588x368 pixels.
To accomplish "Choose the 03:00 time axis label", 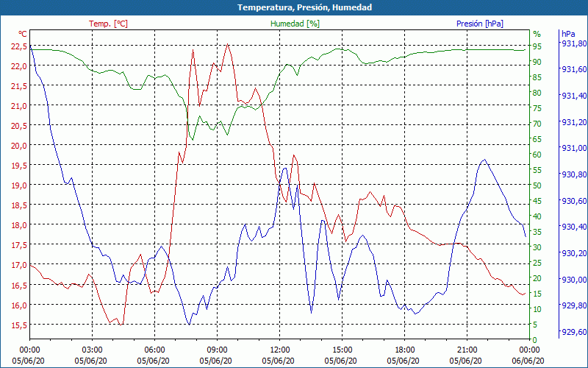I will [x=93, y=350].
